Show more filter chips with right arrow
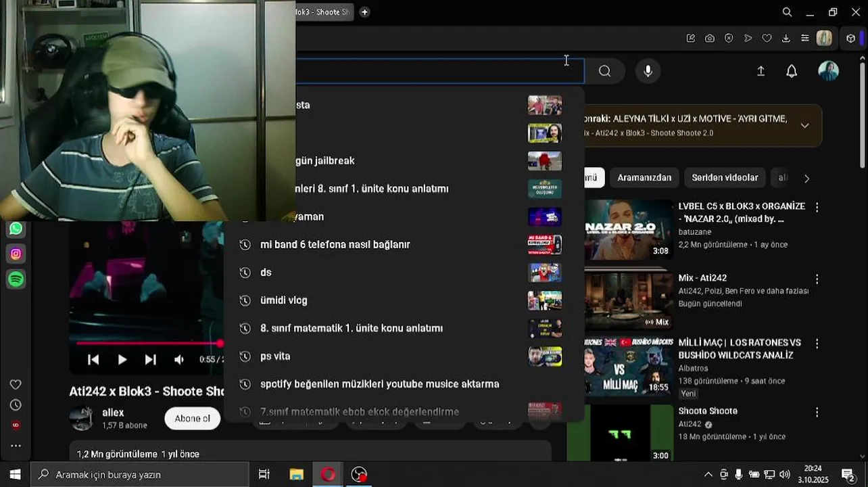The width and height of the screenshot is (868, 487). [806, 178]
